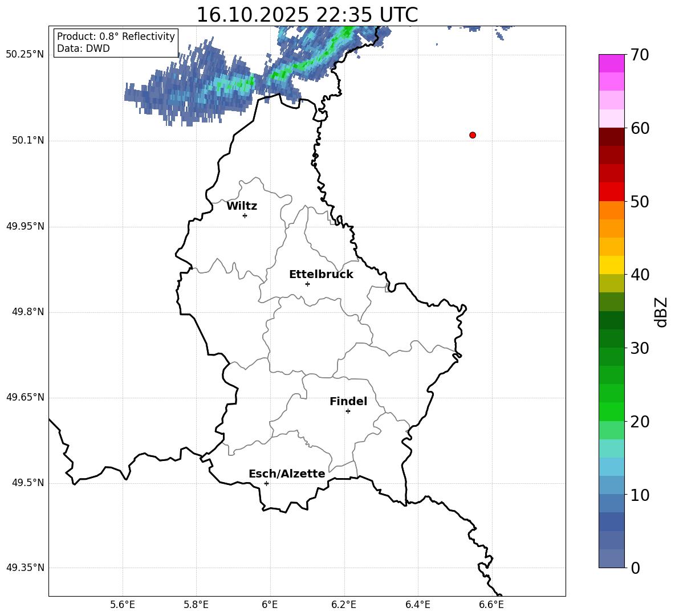Screen dimensions: 675x616
Task: Click the 49.95°N latitude label
Action: pos(25,226)
